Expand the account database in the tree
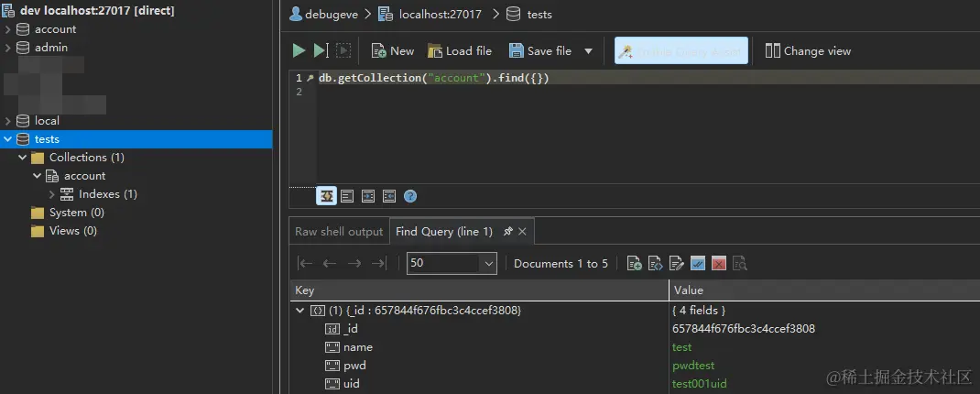The height and width of the screenshot is (394, 980). click(x=7, y=29)
